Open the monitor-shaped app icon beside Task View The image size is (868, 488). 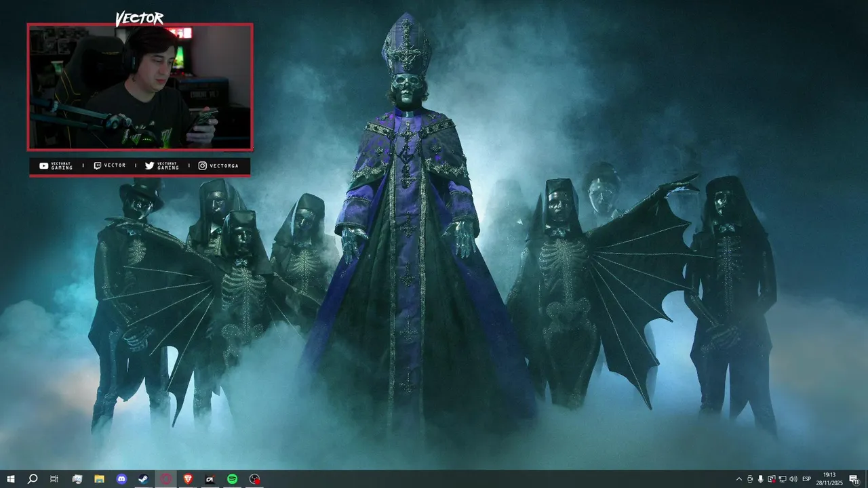[77, 479]
